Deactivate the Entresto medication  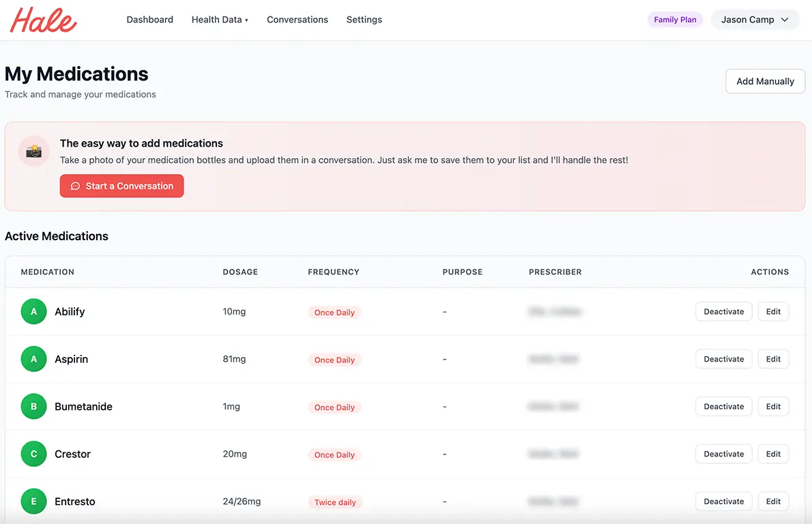(x=723, y=501)
